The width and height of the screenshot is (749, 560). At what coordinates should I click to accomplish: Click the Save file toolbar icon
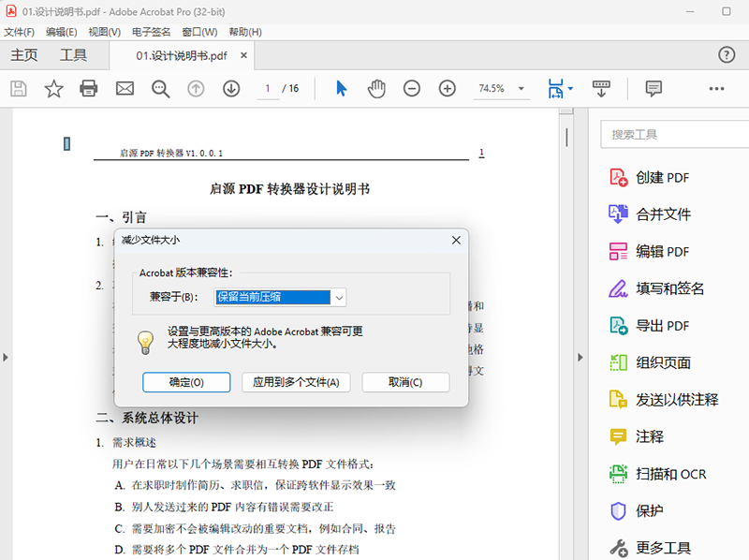19,89
